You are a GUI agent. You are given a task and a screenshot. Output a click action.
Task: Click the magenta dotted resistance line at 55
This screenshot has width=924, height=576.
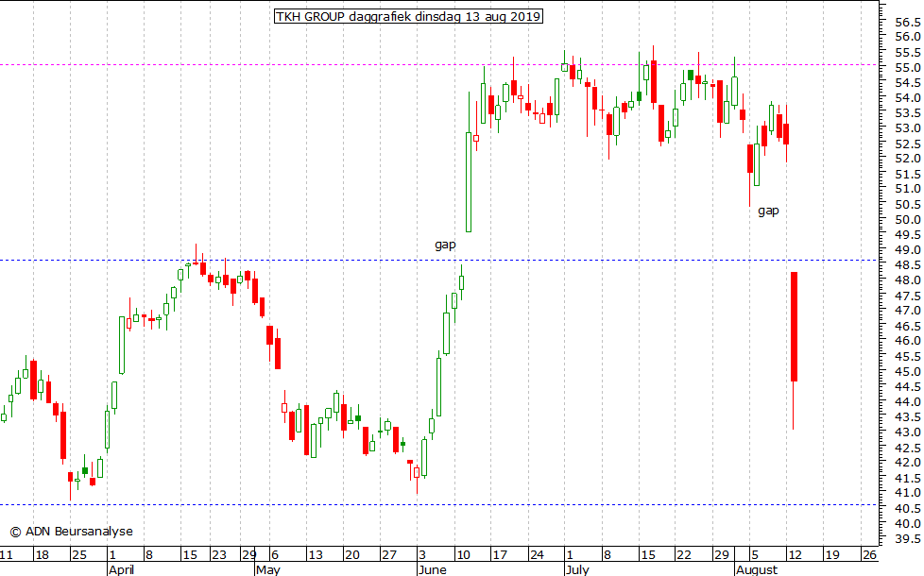pos(439,65)
